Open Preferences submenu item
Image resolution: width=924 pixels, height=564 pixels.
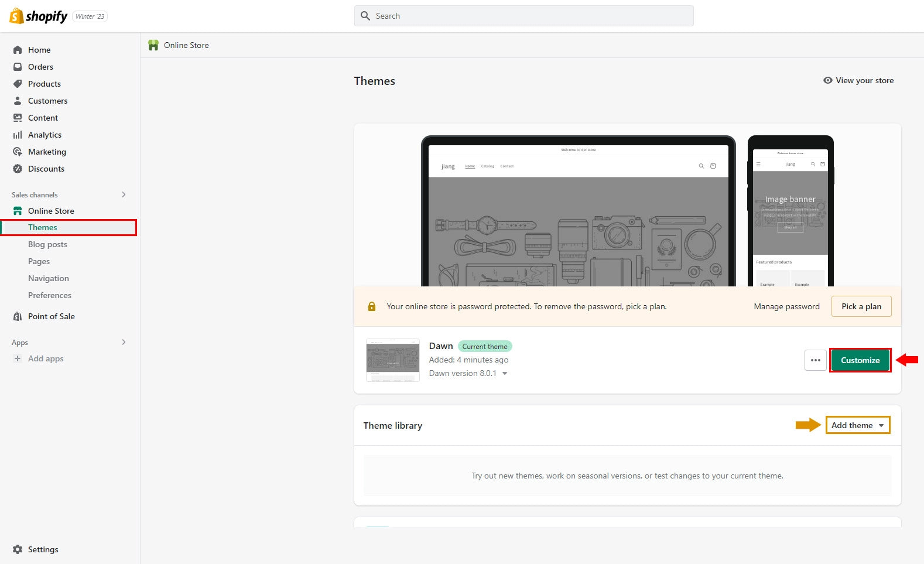(x=50, y=295)
